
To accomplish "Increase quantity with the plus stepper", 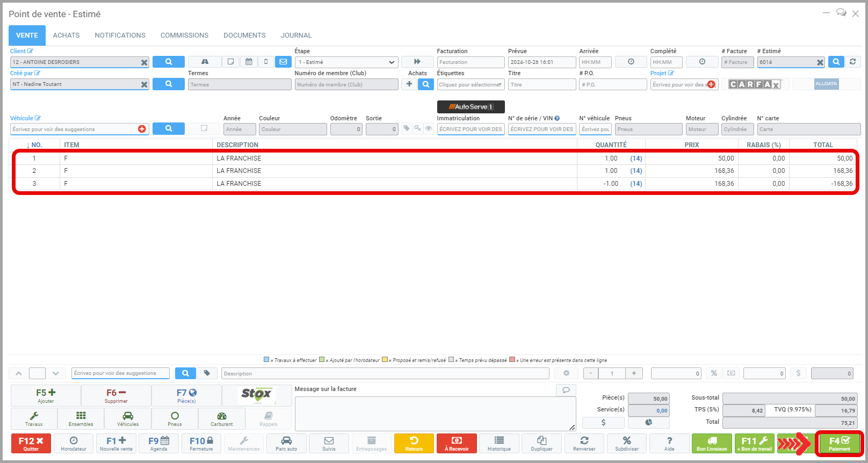I will click(634, 373).
